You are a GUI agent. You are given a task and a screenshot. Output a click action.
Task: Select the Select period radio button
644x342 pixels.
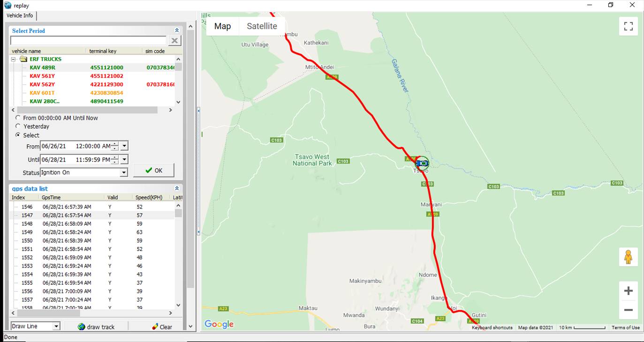(18, 135)
